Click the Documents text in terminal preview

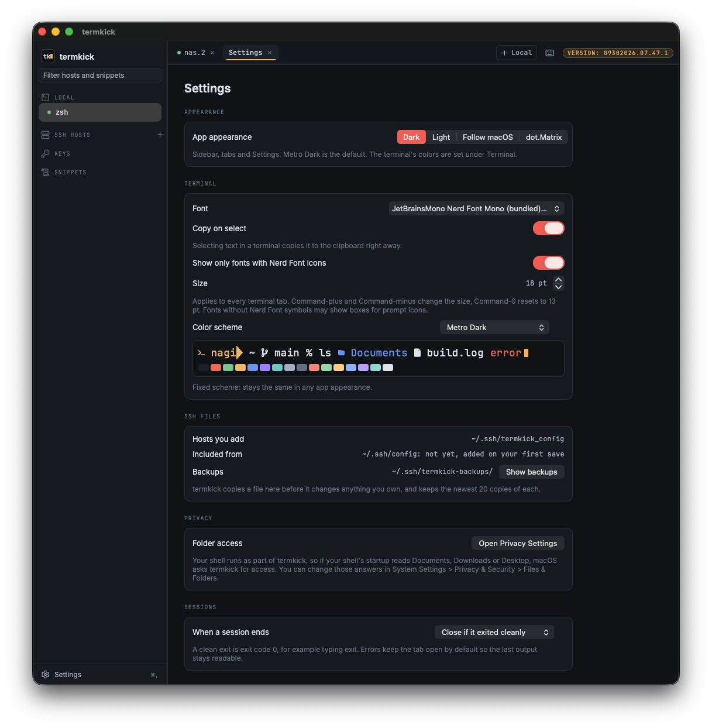point(379,353)
